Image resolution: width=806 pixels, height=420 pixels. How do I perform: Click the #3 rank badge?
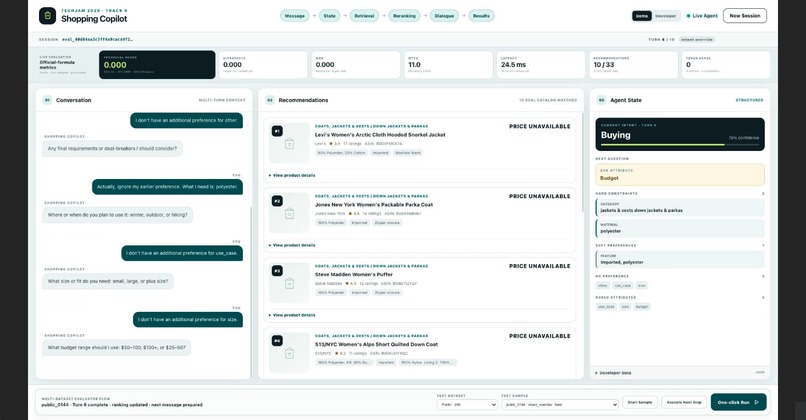[x=277, y=270]
